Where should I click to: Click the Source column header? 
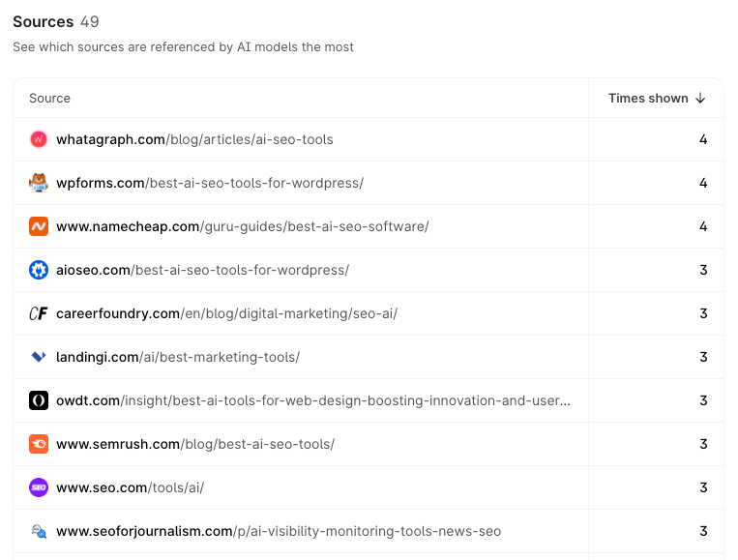pos(50,98)
